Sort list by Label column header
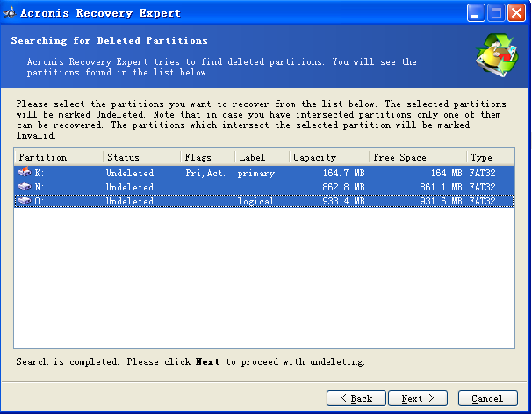Viewport: 532px width, 415px height. tap(262, 157)
